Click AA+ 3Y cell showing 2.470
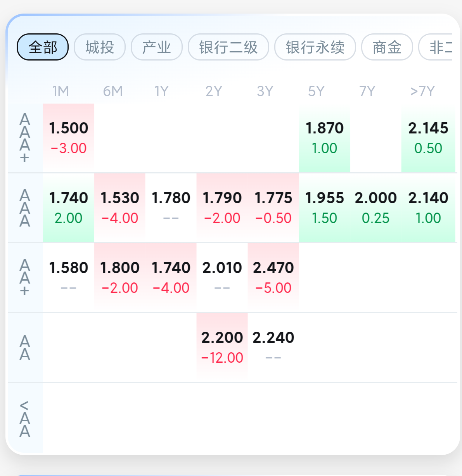This screenshot has width=462, height=476. tap(273, 277)
